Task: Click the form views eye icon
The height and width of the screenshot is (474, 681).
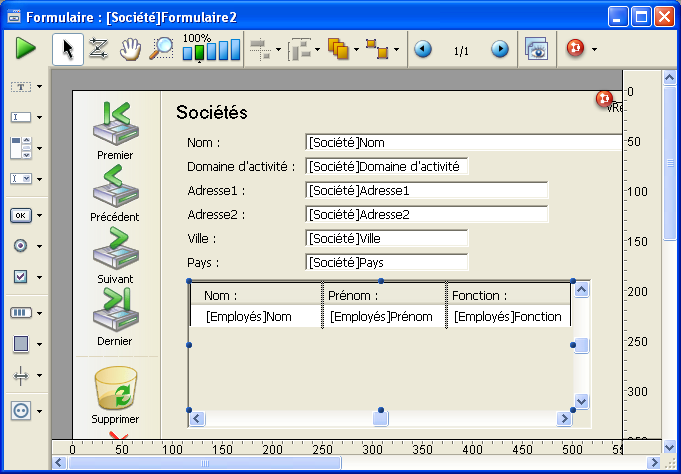Action: coord(537,49)
